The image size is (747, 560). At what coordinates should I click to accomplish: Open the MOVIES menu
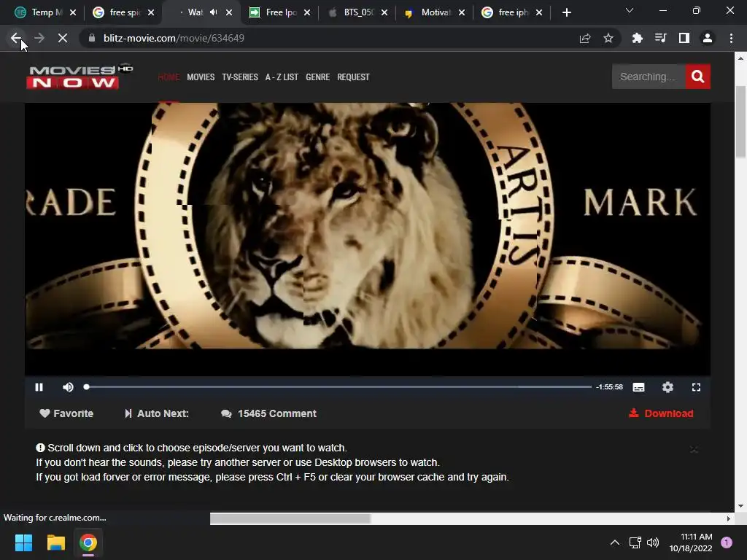tap(201, 77)
